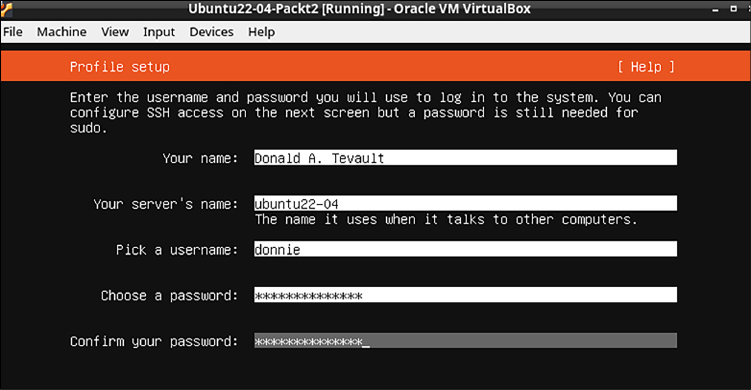This screenshot has width=751, height=390.
Task: Focus the Your server's name field
Action: click(465, 203)
